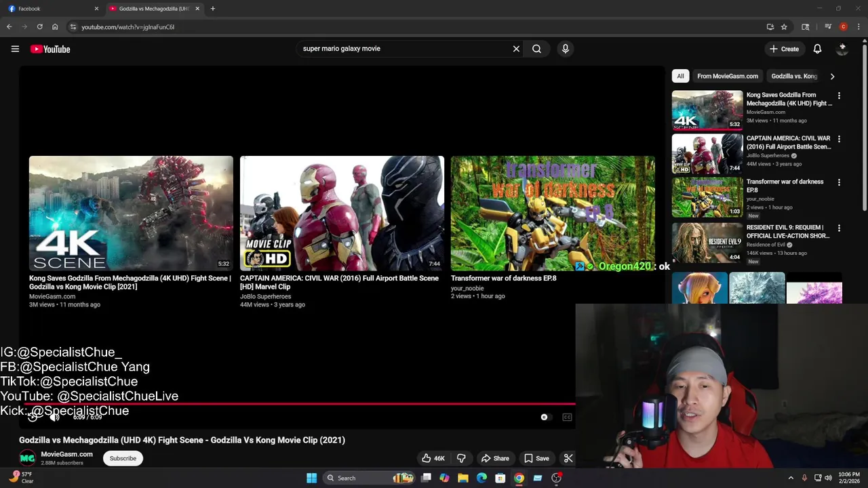Screen dimensions: 868x488
Task: Open the notifications bell
Action: [817, 49]
